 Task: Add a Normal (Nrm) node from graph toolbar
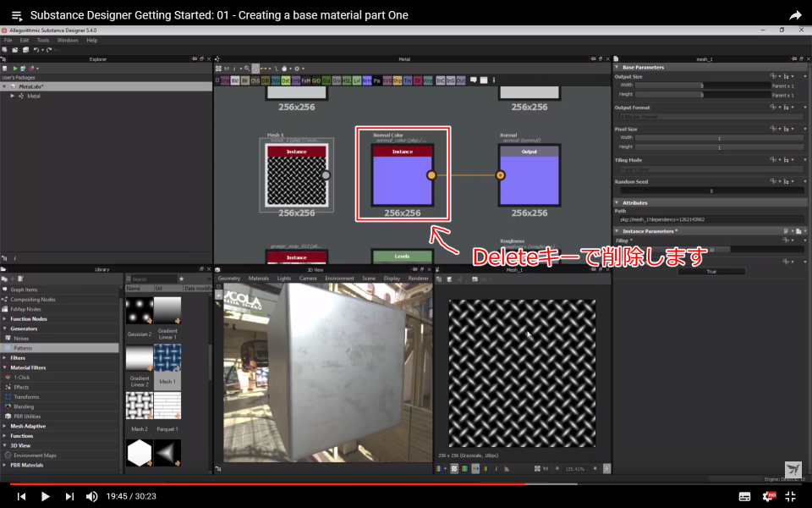(x=366, y=80)
